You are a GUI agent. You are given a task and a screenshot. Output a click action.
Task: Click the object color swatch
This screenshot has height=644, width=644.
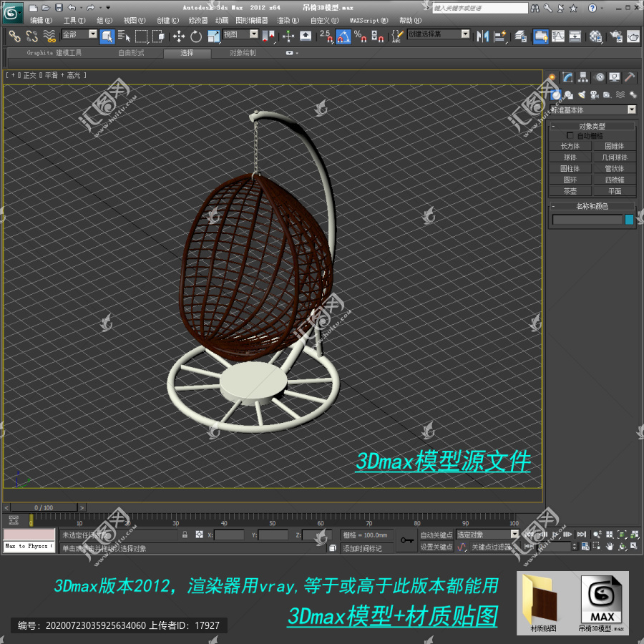pos(629,220)
